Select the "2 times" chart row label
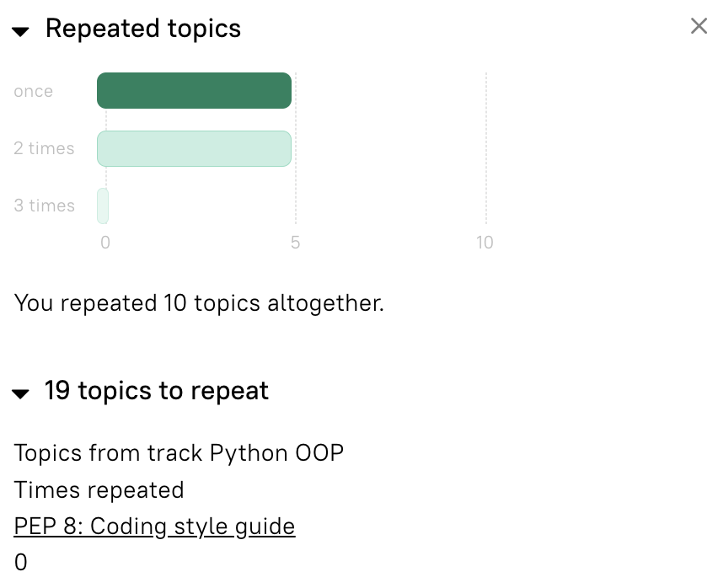This screenshot has width=718, height=588. pos(44,148)
